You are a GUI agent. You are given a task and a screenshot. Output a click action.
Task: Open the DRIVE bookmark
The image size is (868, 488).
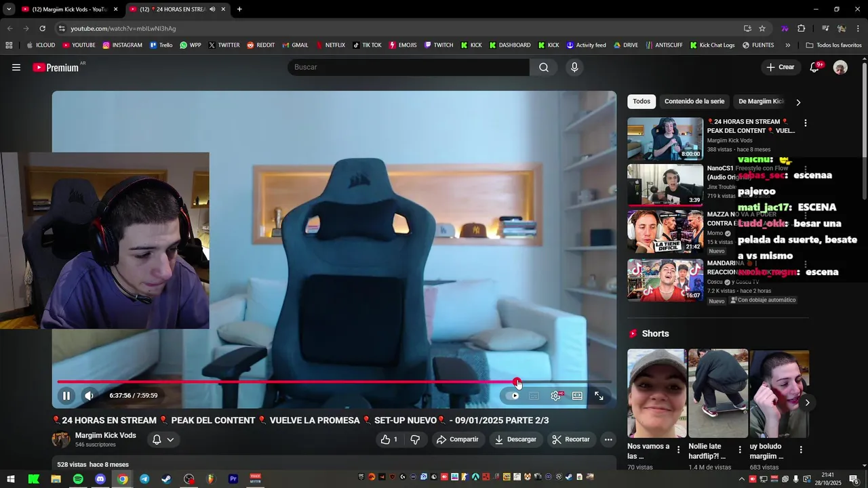(x=626, y=45)
